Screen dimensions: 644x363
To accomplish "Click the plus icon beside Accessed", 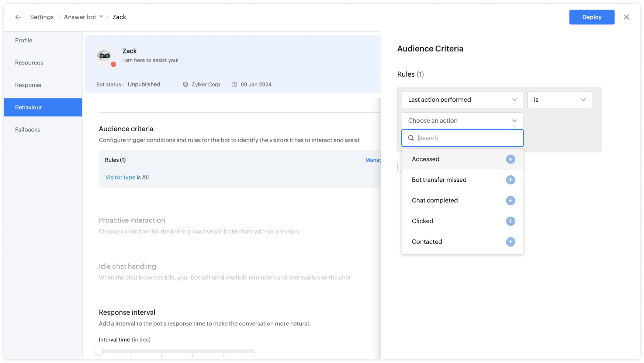I will pos(510,159).
